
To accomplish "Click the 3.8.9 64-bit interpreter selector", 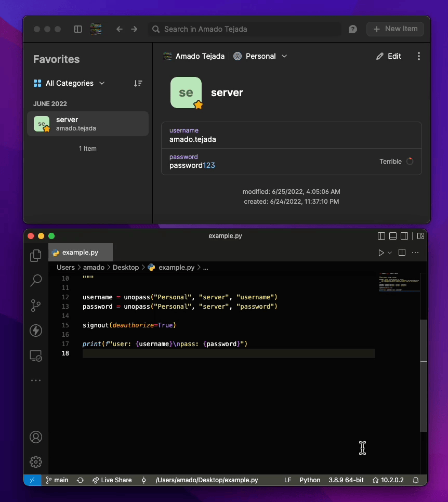I will click(x=346, y=480).
